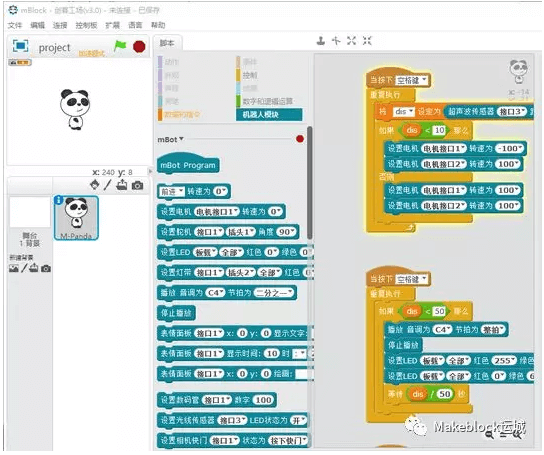Click the panda sprite on the stage
The height and width of the screenshot is (455, 544).
[75, 109]
